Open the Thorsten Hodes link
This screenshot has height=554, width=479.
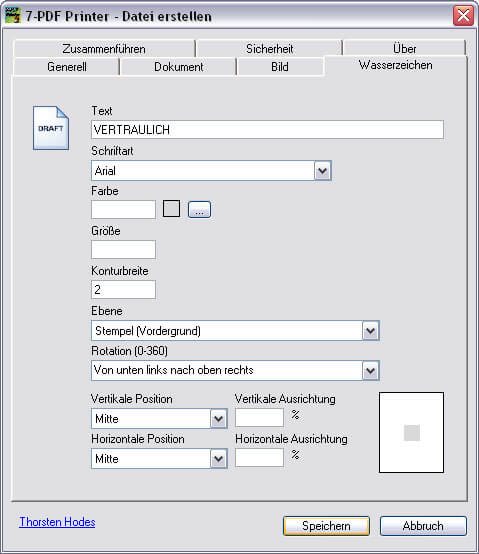(x=57, y=522)
